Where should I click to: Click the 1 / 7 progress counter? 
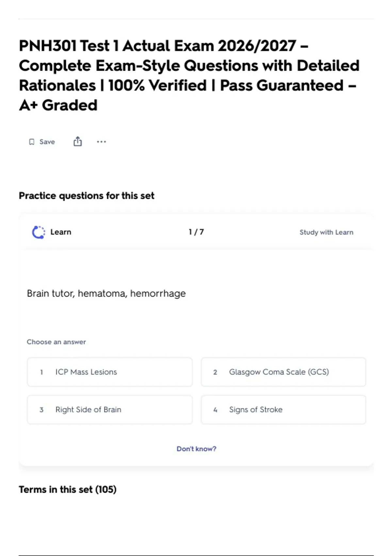[x=196, y=232]
